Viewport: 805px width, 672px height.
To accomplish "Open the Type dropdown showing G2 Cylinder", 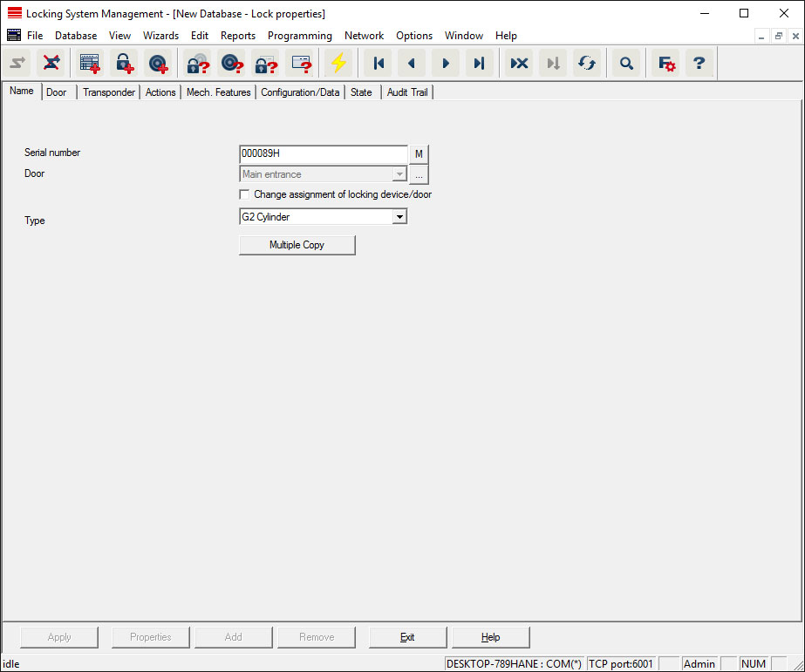I will pyautogui.click(x=399, y=216).
